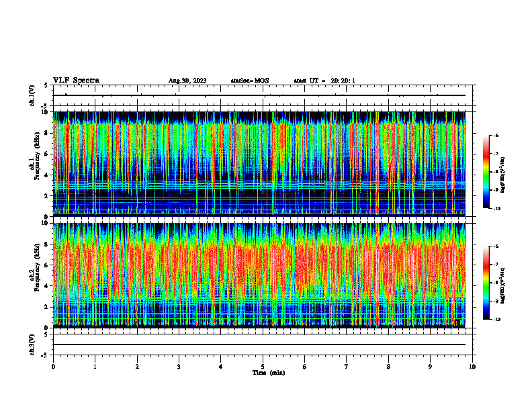Click the "-10" label on ch.2 color bar
Viewport: 532px width, 411px height.
click(497, 319)
